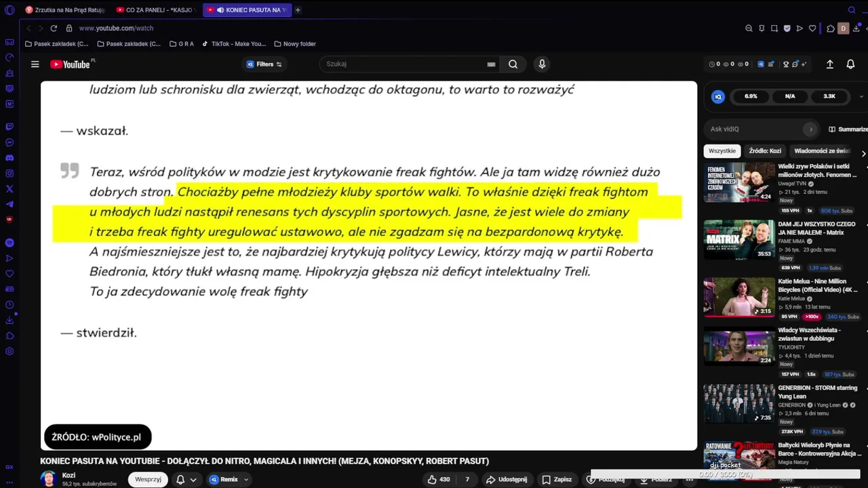Open profile D avatar
868x488 pixels.
tap(844, 28)
